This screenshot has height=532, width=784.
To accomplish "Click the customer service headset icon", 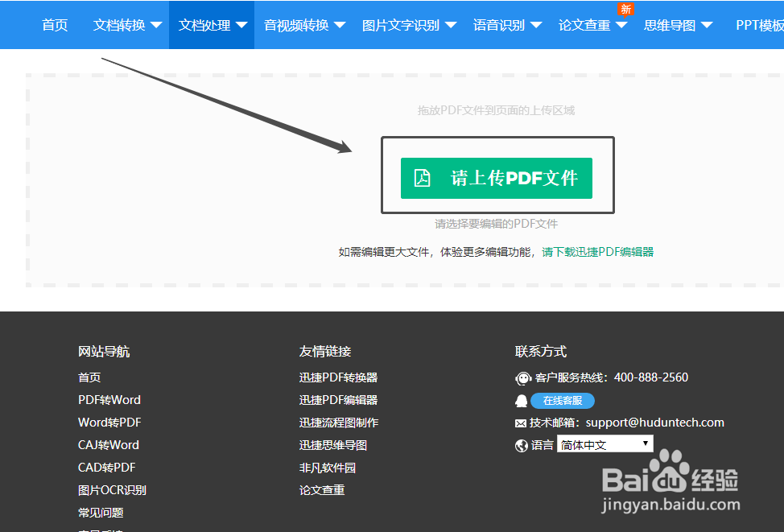I will click(x=523, y=378).
